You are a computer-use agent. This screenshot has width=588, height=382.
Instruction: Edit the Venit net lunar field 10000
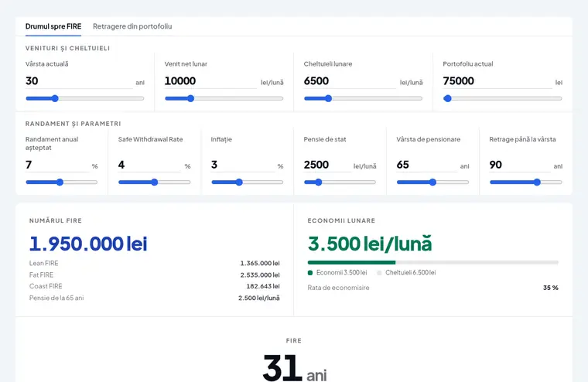point(210,81)
